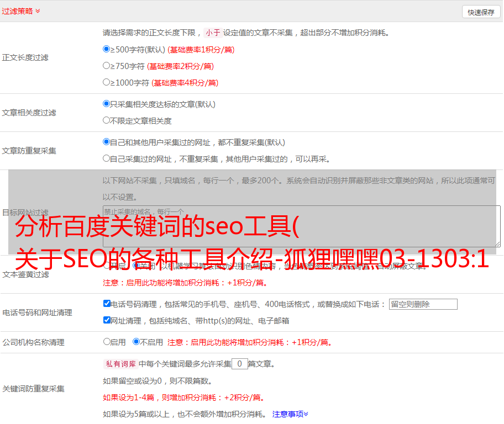
Task: Select 只采集相关度达标的文章 radio button
Action: 107,104
